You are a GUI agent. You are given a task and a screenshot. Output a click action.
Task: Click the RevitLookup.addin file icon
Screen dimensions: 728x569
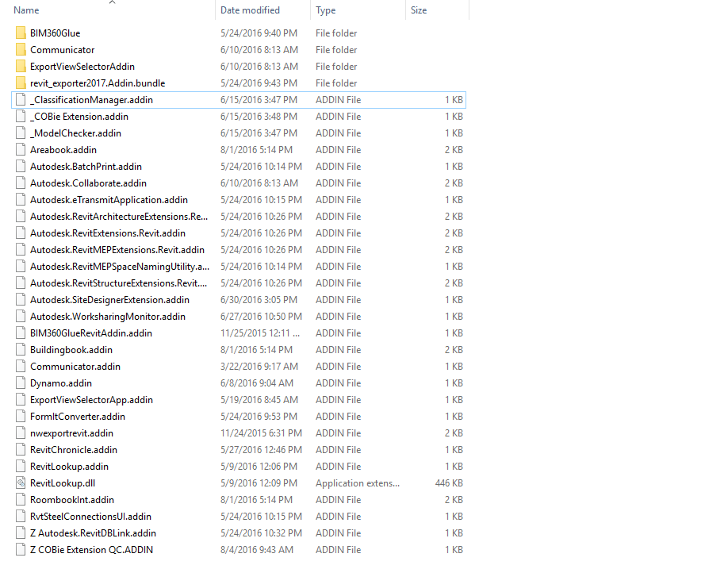pos(21,467)
